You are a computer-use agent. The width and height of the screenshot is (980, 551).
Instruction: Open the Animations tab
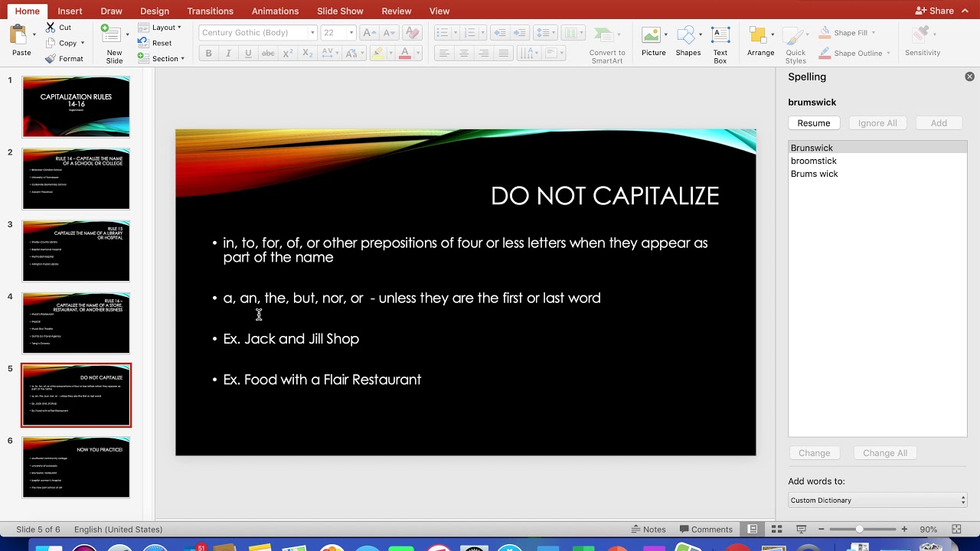point(275,11)
